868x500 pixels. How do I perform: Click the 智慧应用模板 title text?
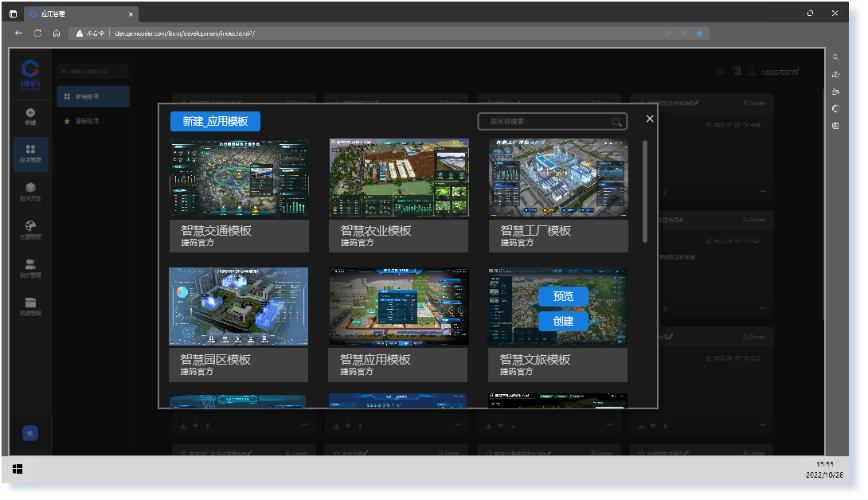point(375,359)
